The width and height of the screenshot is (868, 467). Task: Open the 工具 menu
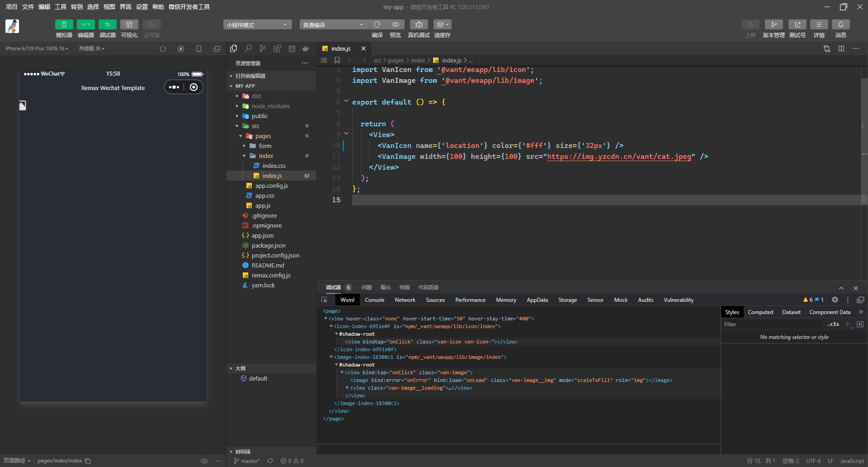tap(60, 7)
